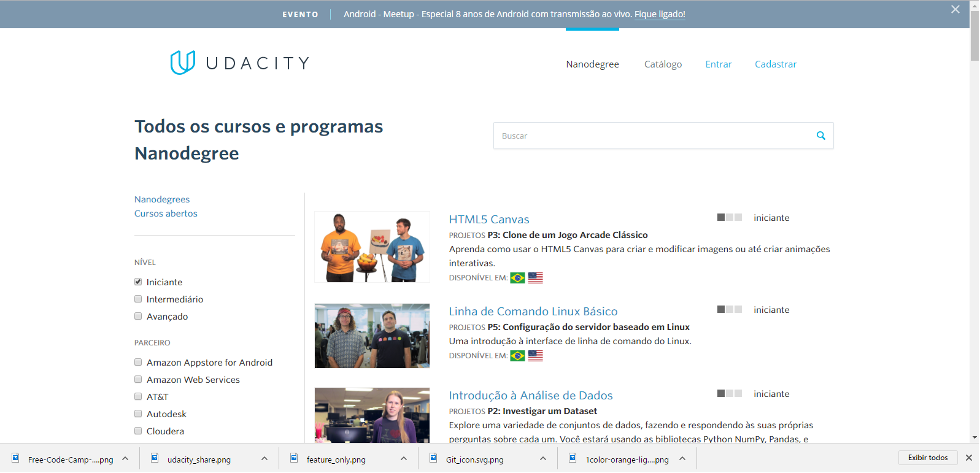Check the Autodesk partner filter

[x=138, y=413]
